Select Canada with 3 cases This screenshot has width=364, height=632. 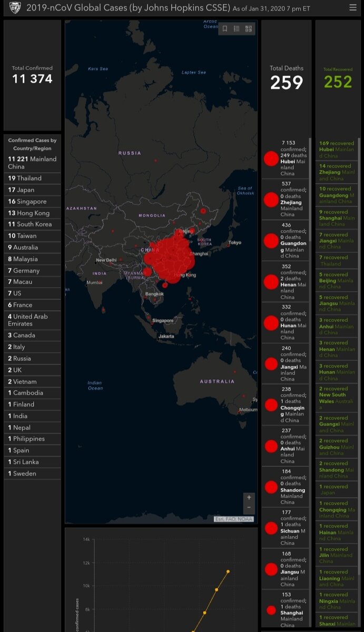[32, 335]
